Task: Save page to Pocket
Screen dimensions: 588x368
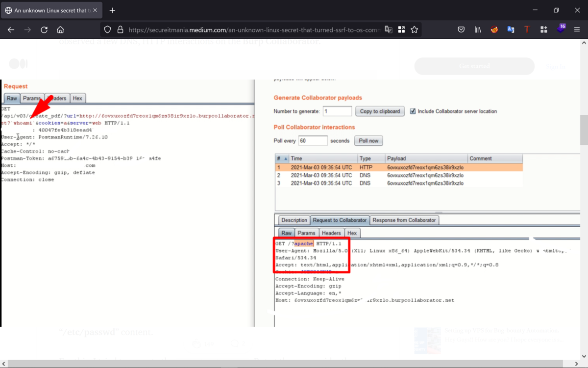Action: 461,30
